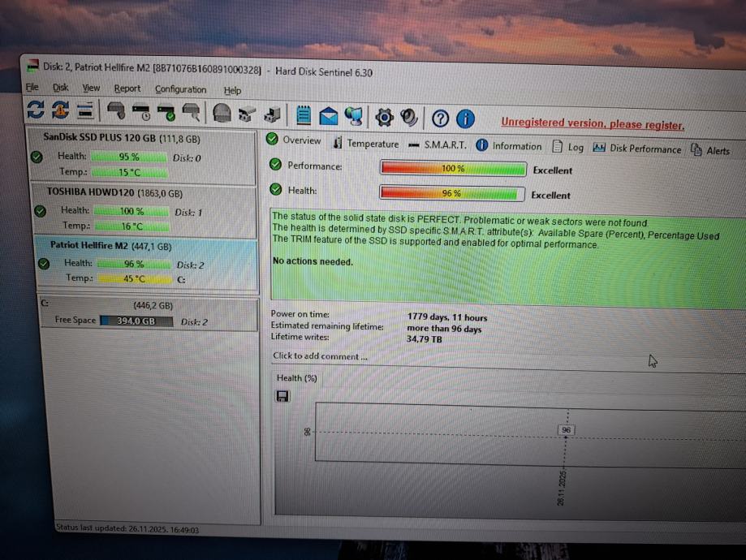Click the '34,79 TB' lifetime writes value
This screenshot has width=746, height=560.
[x=425, y=338]
